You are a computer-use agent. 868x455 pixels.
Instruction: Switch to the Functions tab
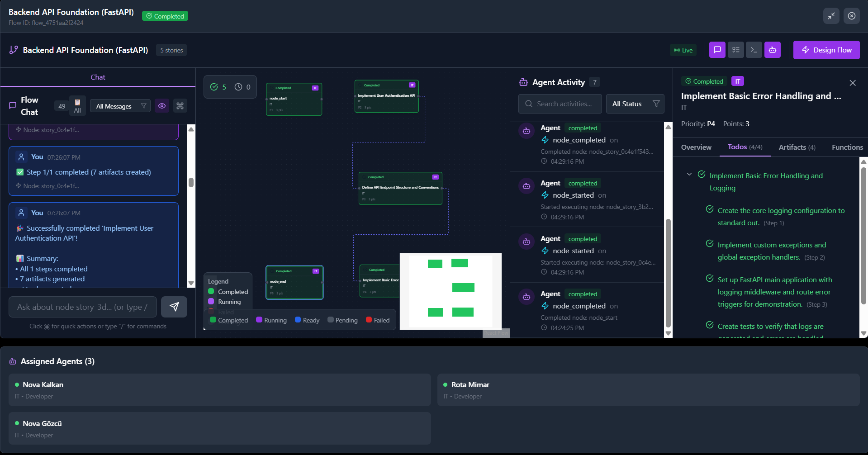tap(847, 147)
